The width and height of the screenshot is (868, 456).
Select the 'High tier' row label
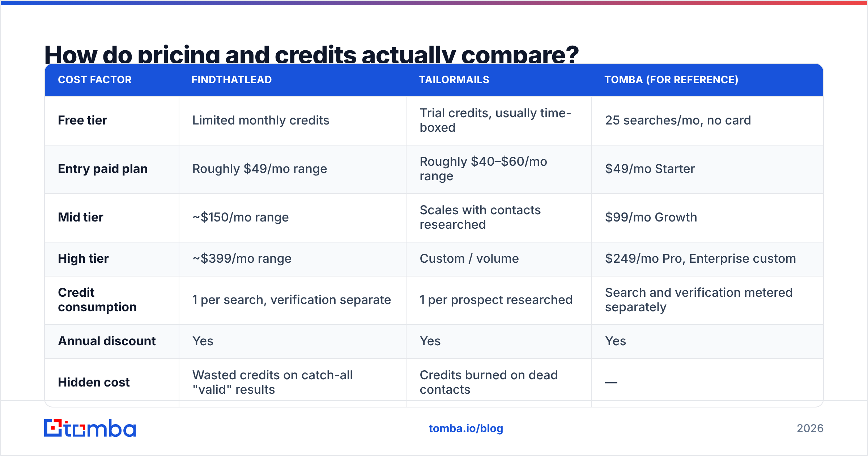tap(83, 259)
